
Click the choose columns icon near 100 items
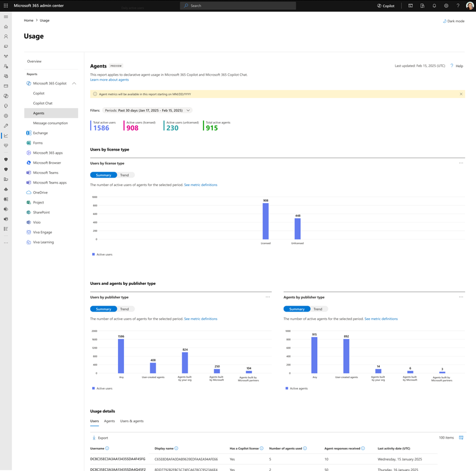point(461,437)
